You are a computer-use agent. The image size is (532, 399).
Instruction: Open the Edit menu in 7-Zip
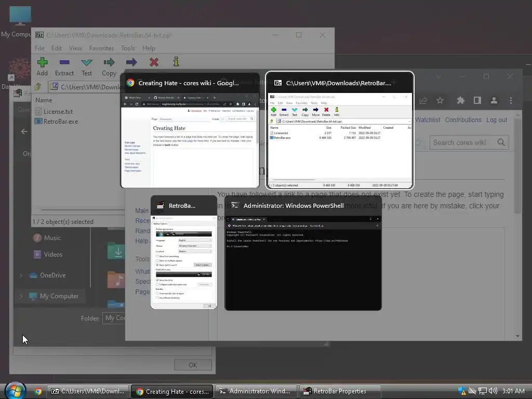pyautogui.click(x=56, y=48)
